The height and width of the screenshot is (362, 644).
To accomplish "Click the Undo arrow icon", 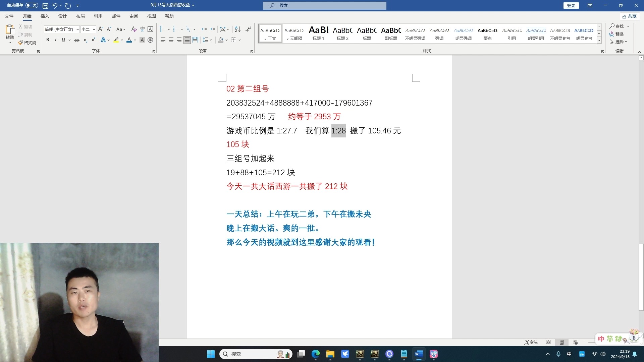I will [55, 6].
